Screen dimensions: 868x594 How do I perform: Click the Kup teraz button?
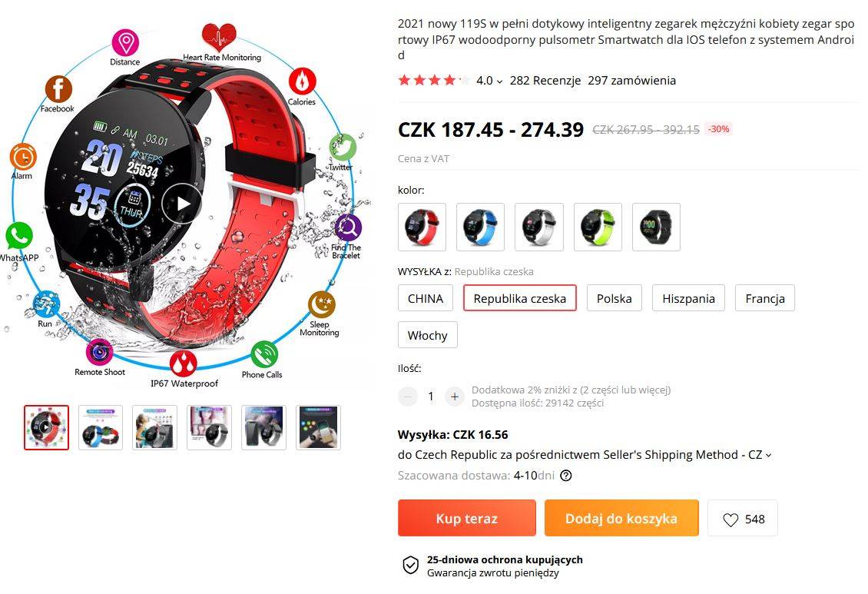467,518
